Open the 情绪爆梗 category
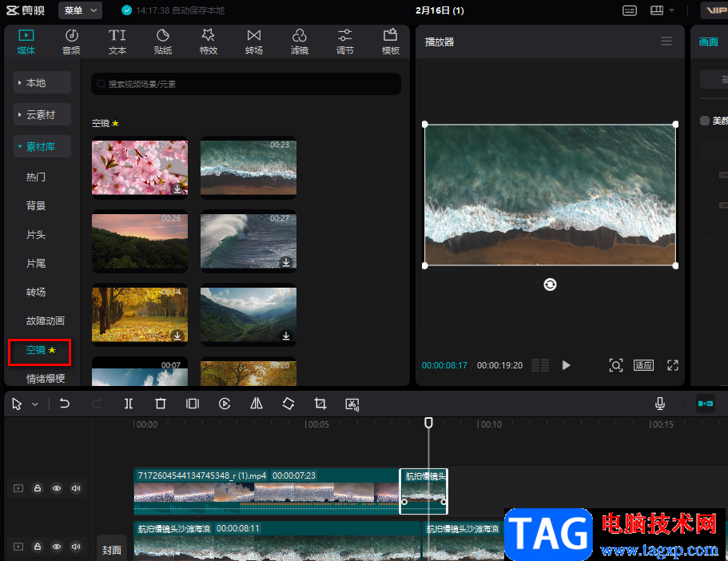 [45, 379]
